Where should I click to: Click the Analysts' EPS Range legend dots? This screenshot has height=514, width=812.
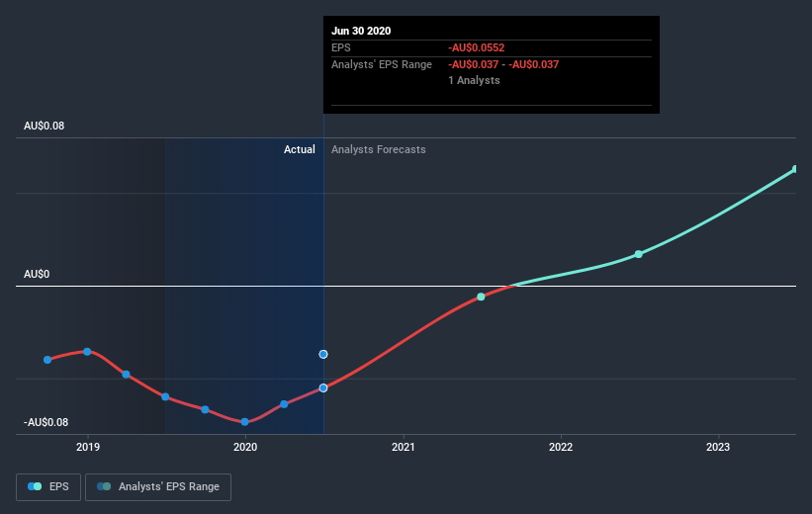click(104, 486)
